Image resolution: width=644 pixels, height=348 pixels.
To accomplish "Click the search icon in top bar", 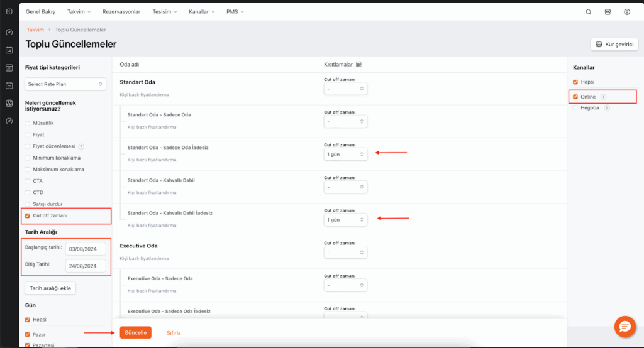I will point(588,12).
